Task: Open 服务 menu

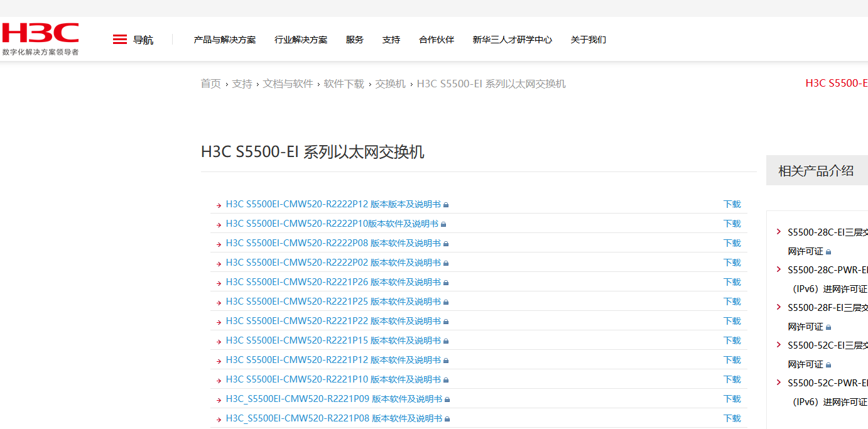Action: [355, 40]
